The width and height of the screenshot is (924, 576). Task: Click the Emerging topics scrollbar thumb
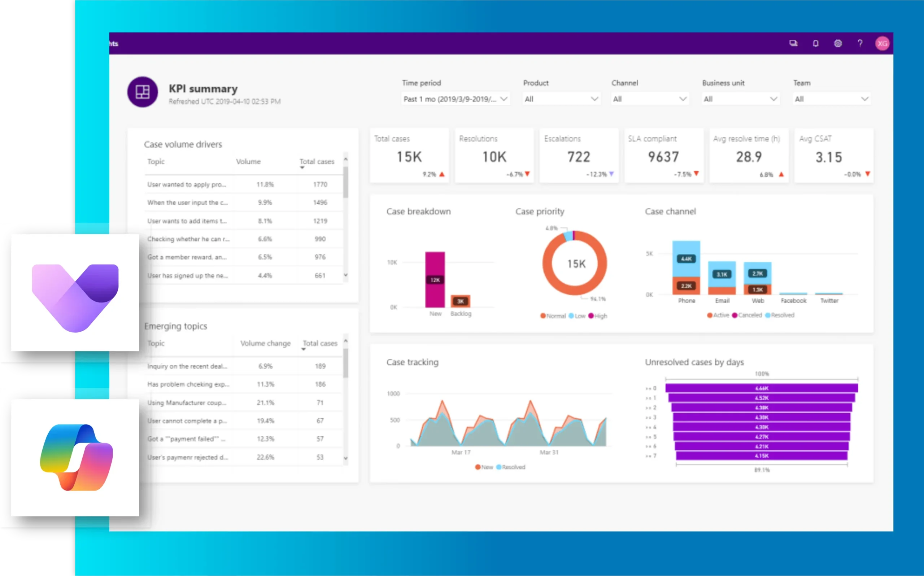click(345, 363)
